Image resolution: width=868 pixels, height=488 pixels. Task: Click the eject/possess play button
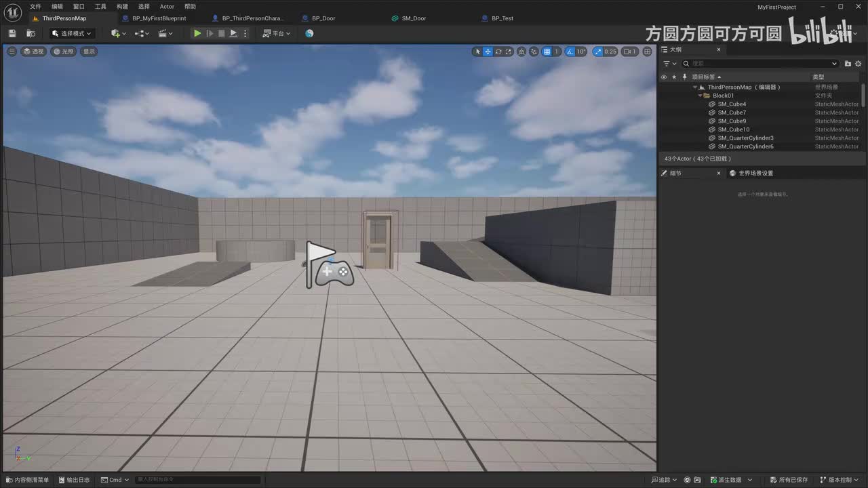[233, 33]
